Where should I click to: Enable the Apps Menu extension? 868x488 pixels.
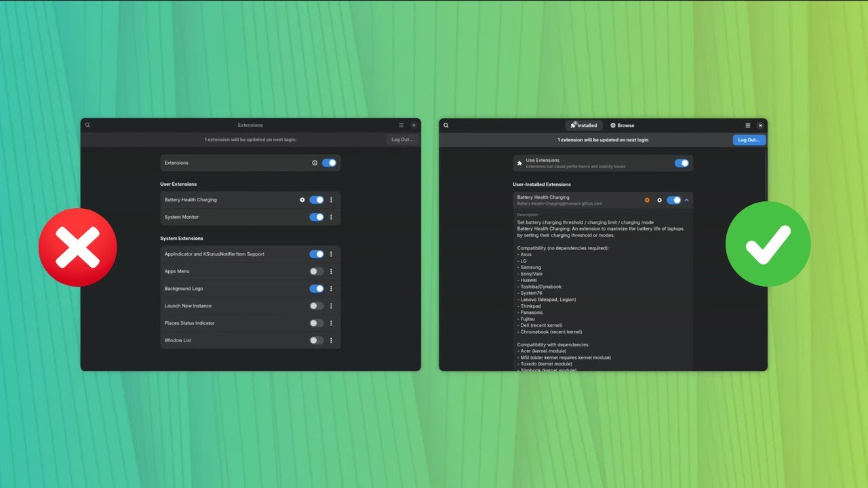pyautogui.click(x=317, y=271)
